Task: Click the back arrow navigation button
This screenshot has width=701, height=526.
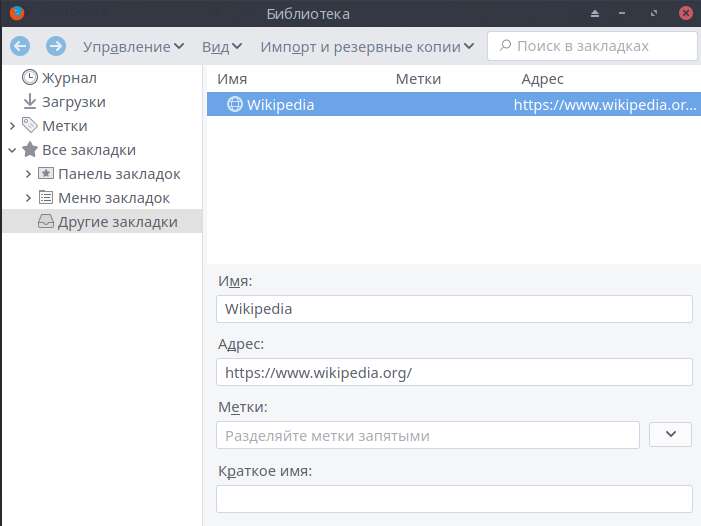Action: (20, 46)
